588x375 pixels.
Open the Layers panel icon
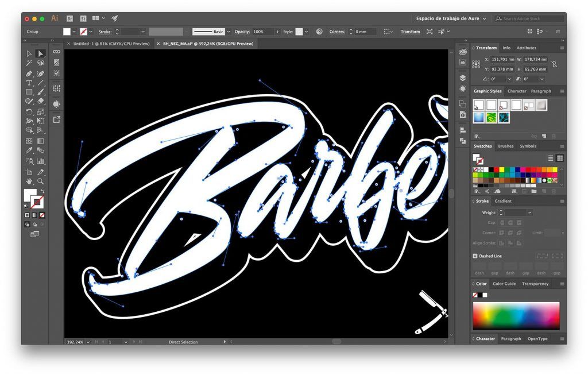(463, 78)
